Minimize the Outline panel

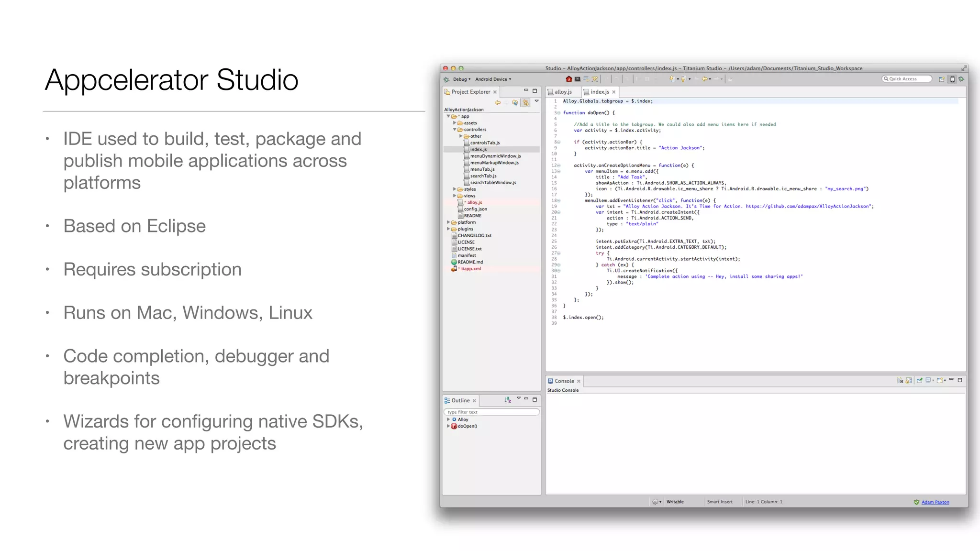(x=526, y=398)
